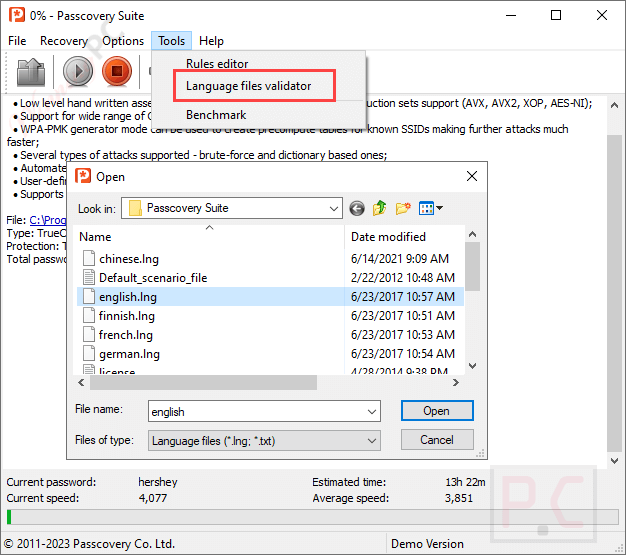Click the Passcovery copyright status text
The width and height of the screenshot is (626, 555).
89,543
